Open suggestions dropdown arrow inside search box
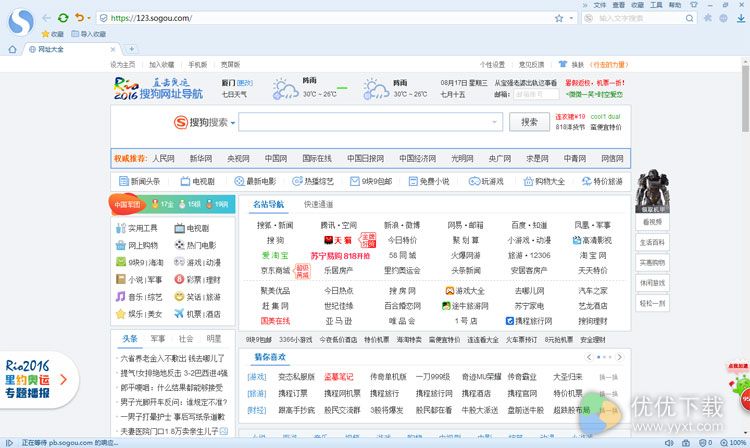The height and width of the screenshot is (448, 750). pyautogui.click(x=495, y=122)
